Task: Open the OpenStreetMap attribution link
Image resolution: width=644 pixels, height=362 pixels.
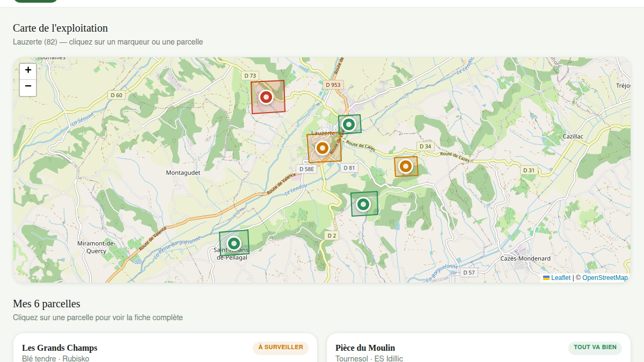Action: point(605,278)
